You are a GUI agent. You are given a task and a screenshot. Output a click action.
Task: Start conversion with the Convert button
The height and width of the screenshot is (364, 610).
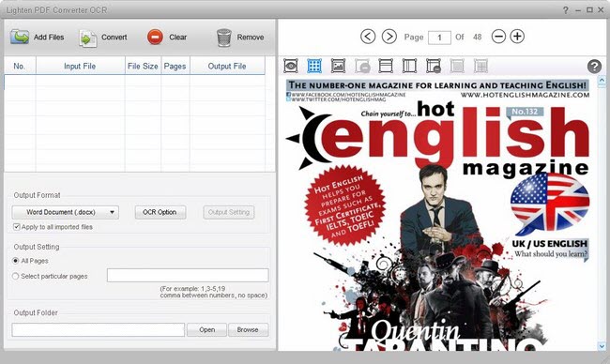click(103, 38)
